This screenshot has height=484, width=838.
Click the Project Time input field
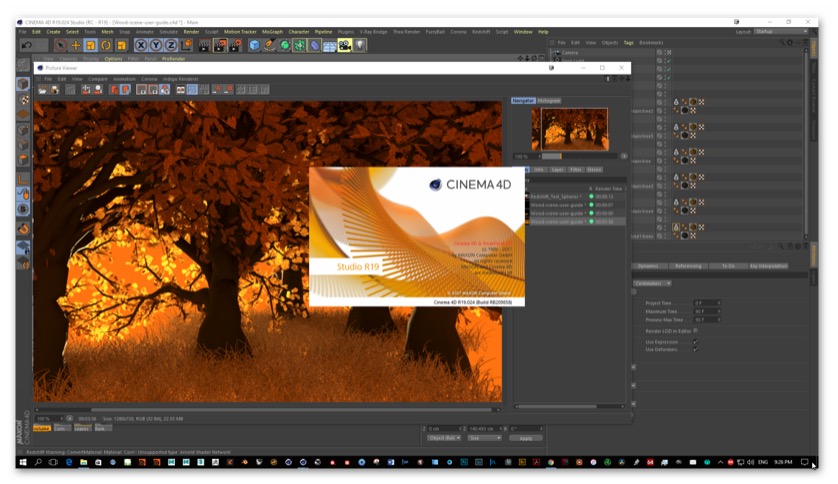[x=707, y=303]
